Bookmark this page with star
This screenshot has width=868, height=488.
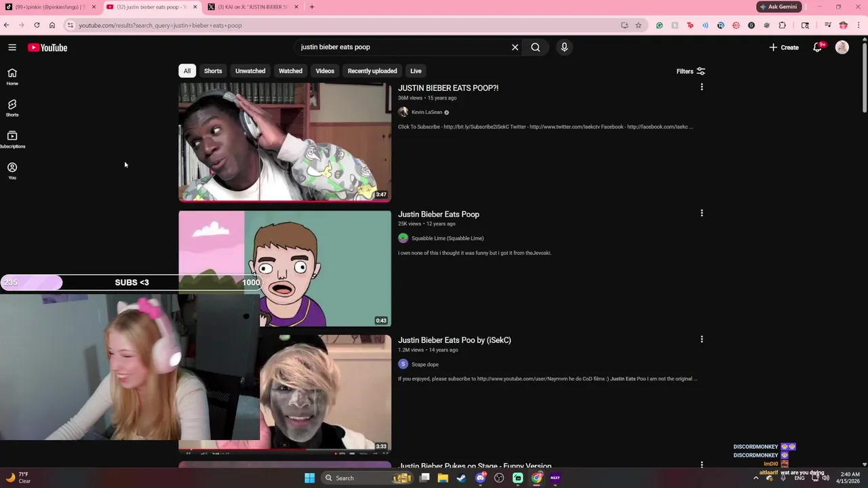(x=638, y=26)
